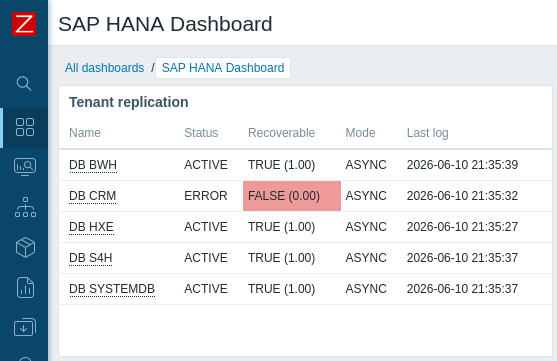Image resolution: width=557 pixels, height=361 pixels.
Task: Open the DB SYSTEMDB host link
Action: [112, 289]
